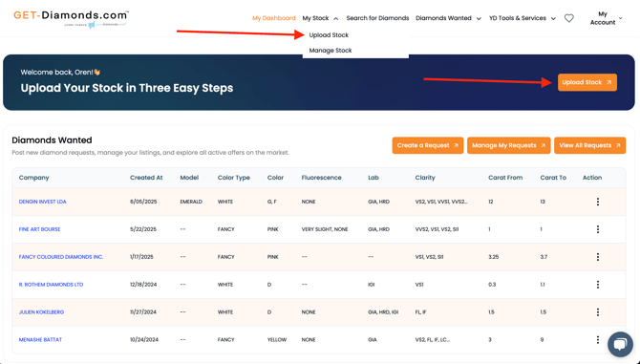640x364 pixels.
Task: Click the GET-Diamonds.com logo
Action: pos(71,18)
